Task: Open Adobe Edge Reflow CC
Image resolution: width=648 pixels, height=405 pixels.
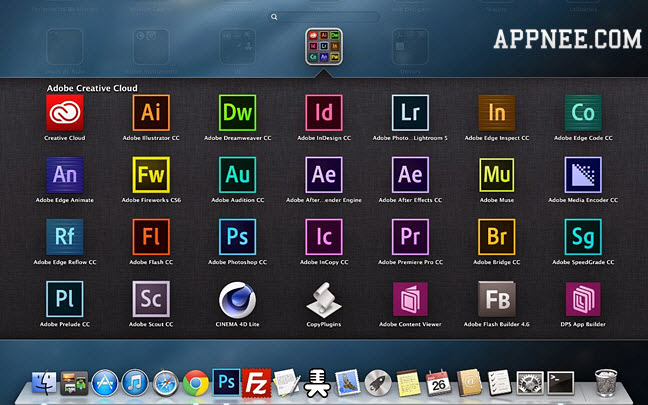Action: (64, 237)
